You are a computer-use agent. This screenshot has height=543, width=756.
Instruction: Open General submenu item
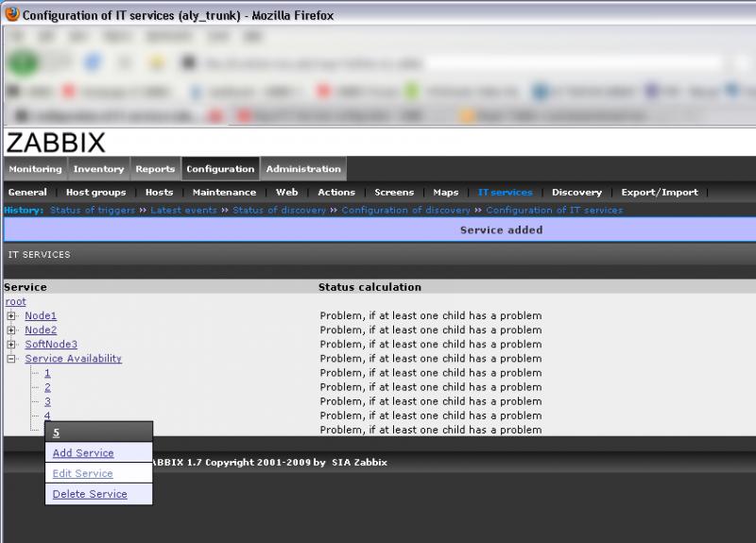tap(27, 193)
